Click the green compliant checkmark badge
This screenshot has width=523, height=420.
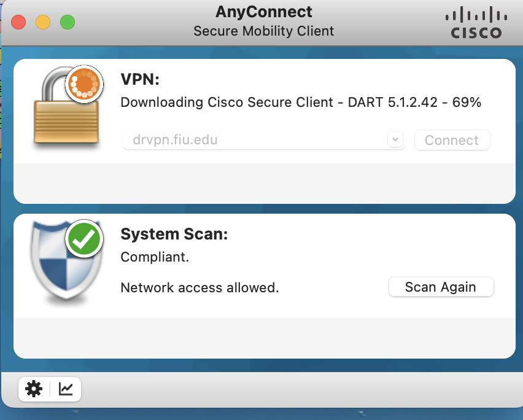pos(85,238)
